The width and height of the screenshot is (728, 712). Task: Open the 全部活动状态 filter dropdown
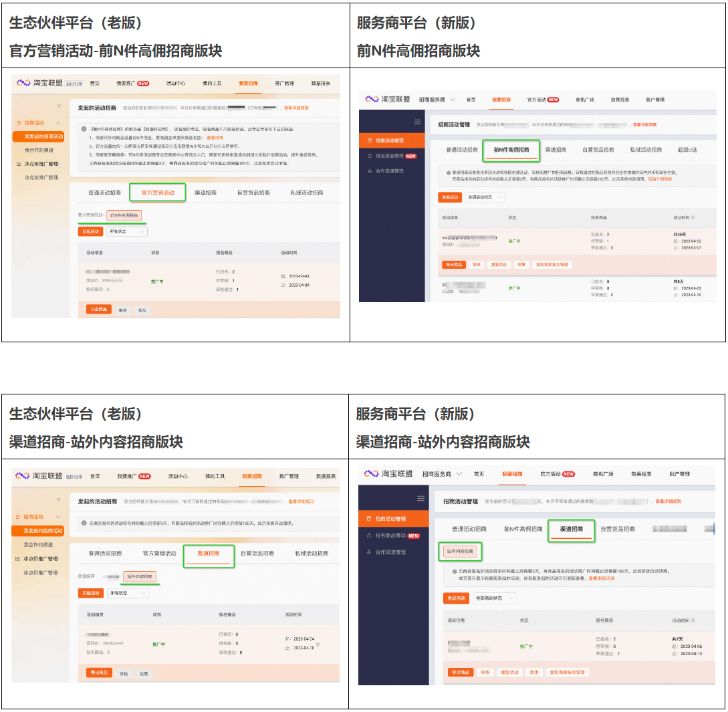[x=484, y=197]
